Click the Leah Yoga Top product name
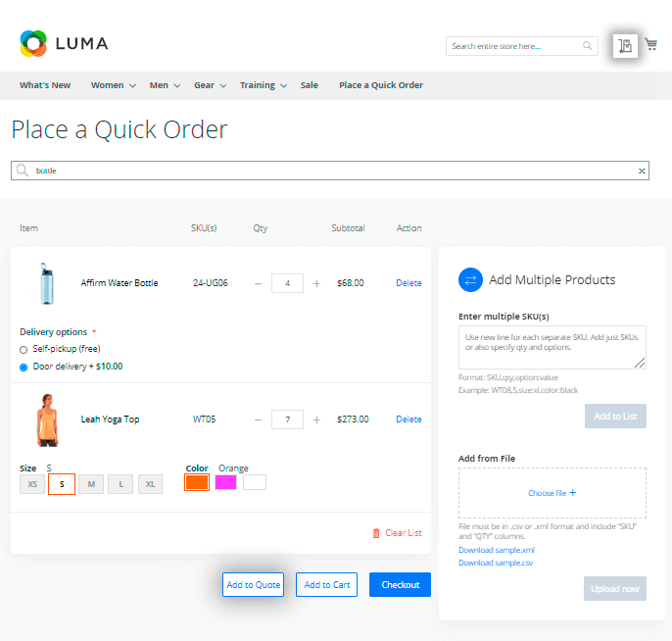Viewport: 672px width, 641px height. tap(110, 419)
